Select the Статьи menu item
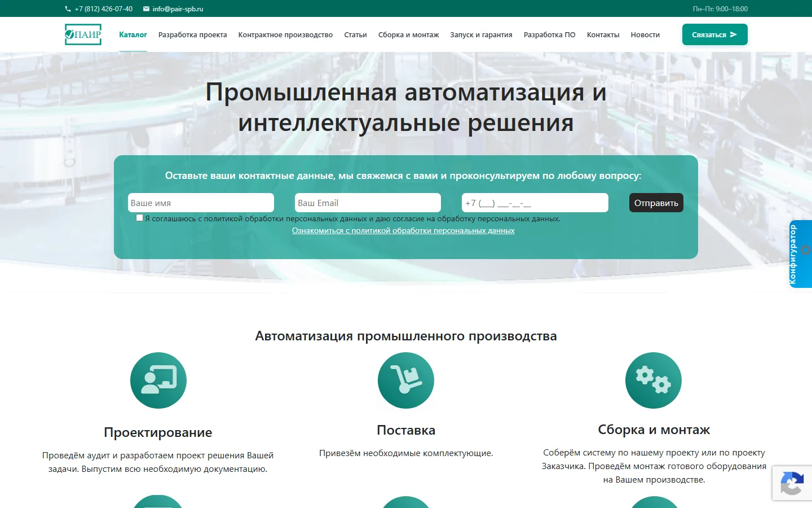The width and height of the screenshot is (812, 508). click(355, 34)
